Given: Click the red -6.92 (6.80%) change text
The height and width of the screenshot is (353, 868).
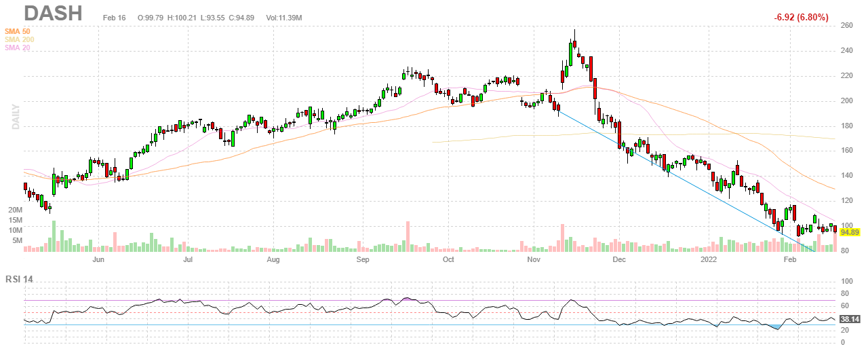Looking at the screenshot, I should click(x=801, y=17).
